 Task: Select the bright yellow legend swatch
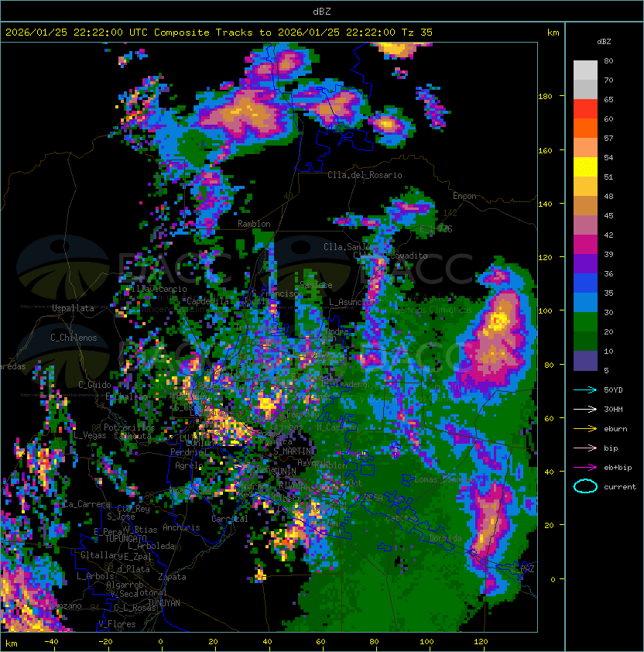point(585,166)
